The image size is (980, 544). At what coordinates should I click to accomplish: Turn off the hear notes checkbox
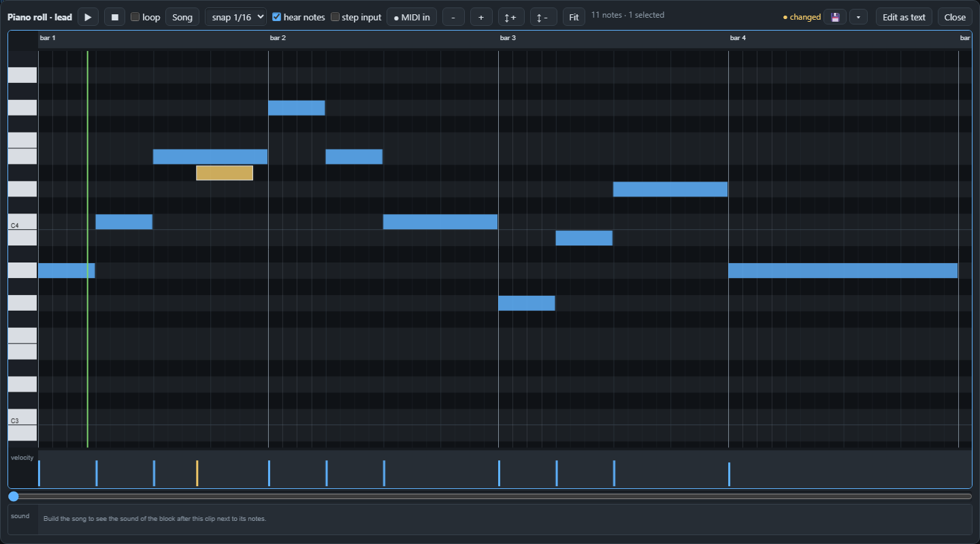277,17
